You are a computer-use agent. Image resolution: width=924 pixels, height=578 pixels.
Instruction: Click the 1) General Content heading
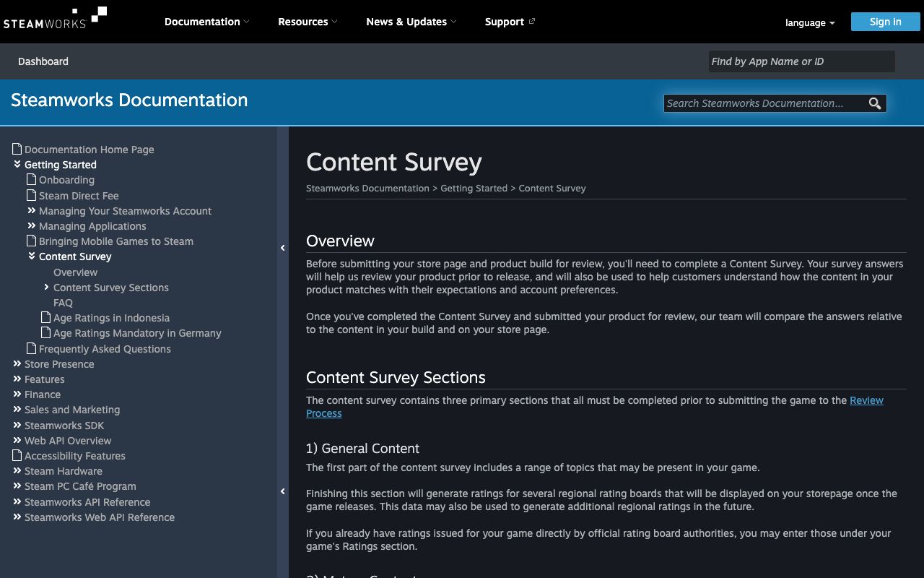[362, 448]
